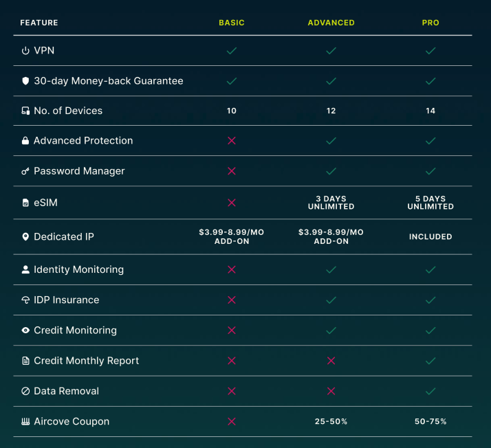
Task: Click the IDP Insurance label
Action: [x=67, y=300]
